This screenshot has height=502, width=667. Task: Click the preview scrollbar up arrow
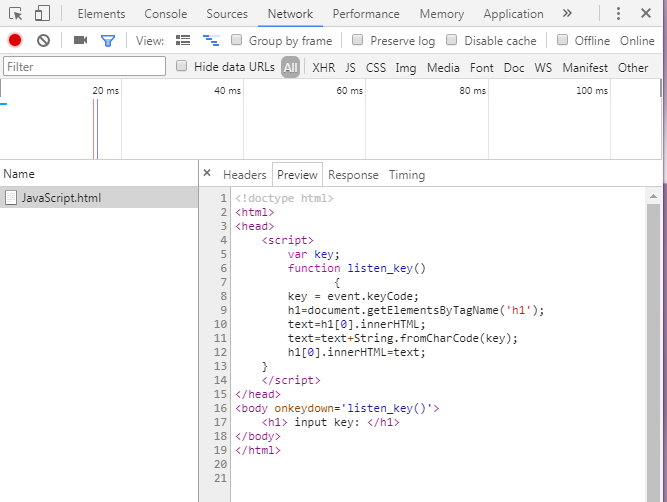coord(653,196)
